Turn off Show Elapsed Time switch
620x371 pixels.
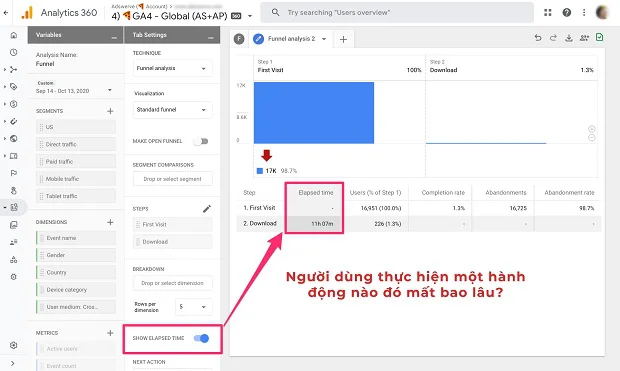pyautogui.click(x=201, y=338)
